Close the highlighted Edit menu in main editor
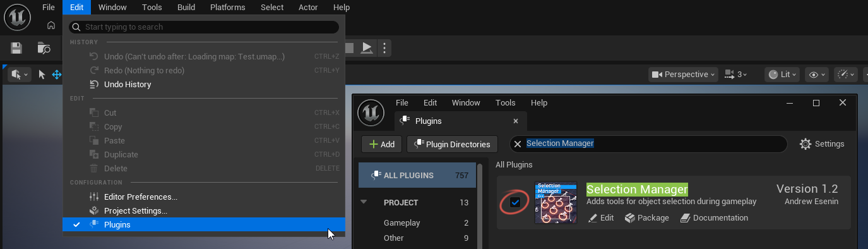 [77, 8]
